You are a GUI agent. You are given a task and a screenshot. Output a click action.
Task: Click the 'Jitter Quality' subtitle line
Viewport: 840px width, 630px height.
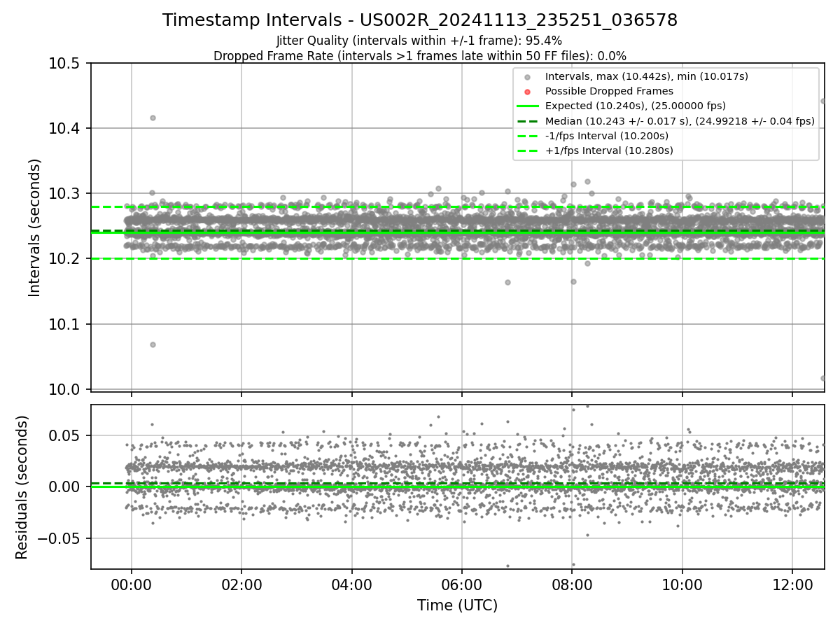[419, 41]
